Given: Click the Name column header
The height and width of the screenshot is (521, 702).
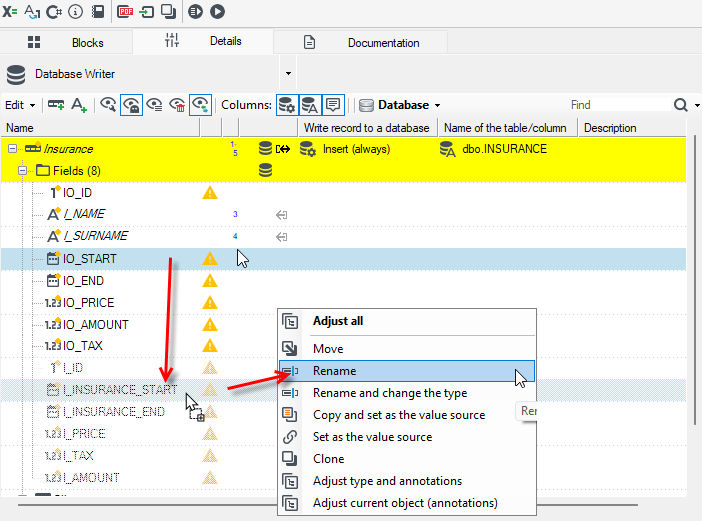Looking at the screenshot, I should coord(100,128).
